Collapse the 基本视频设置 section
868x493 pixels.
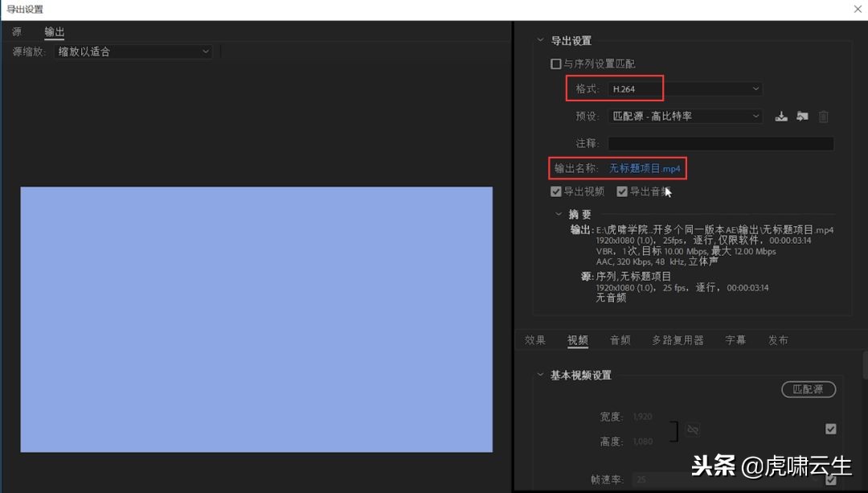click(x=540, y=374)
